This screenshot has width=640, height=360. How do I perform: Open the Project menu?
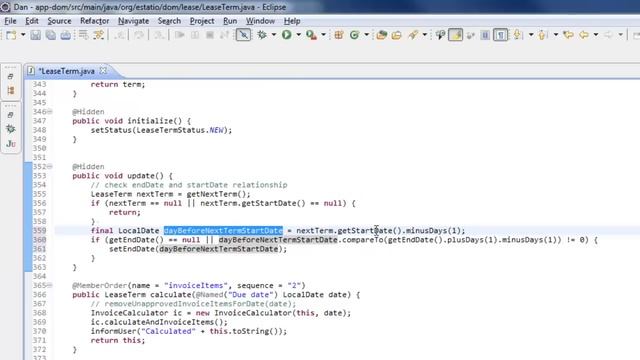[x=202, y=21]
